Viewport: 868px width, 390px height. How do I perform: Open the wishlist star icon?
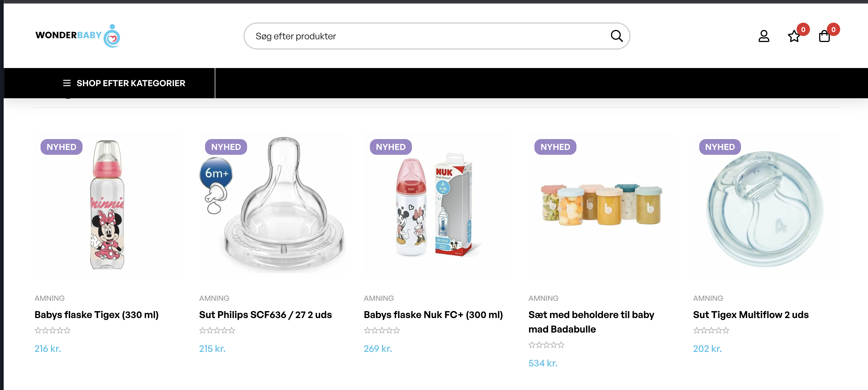click(x=794, y=36)
